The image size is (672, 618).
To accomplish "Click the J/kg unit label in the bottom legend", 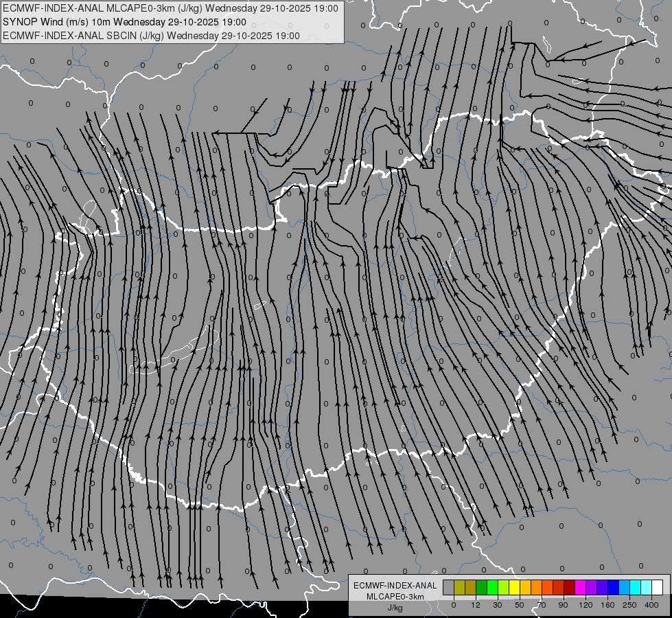I will tap(395, 608).
